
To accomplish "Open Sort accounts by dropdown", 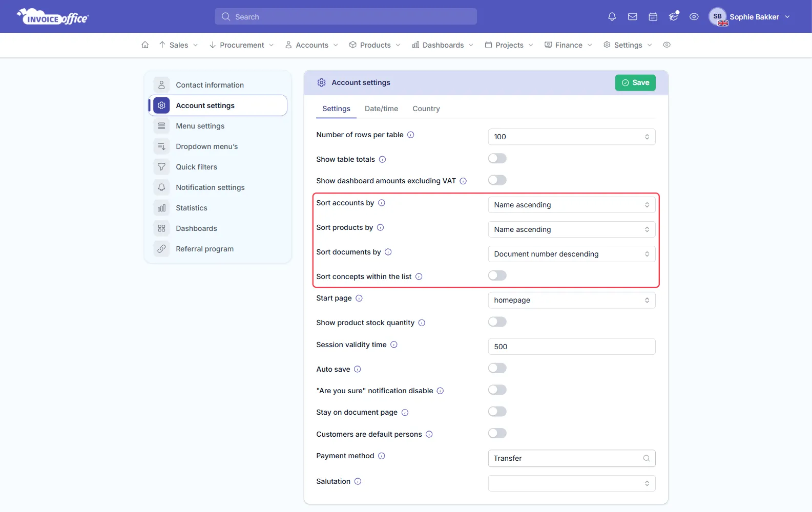I will [572, 205].
